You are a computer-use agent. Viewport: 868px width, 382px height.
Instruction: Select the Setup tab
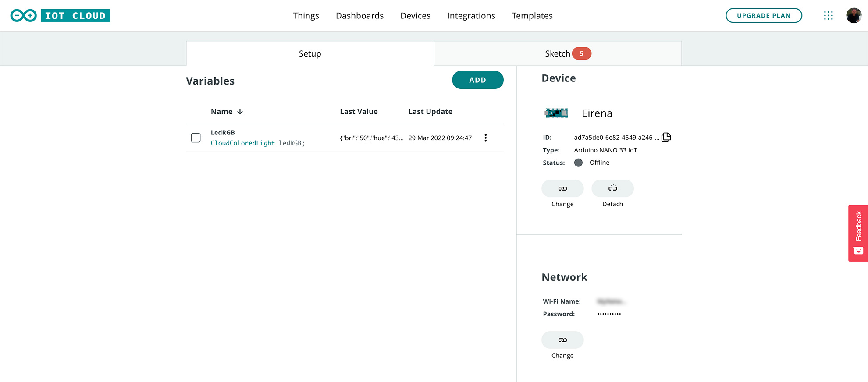click(310, 53)
